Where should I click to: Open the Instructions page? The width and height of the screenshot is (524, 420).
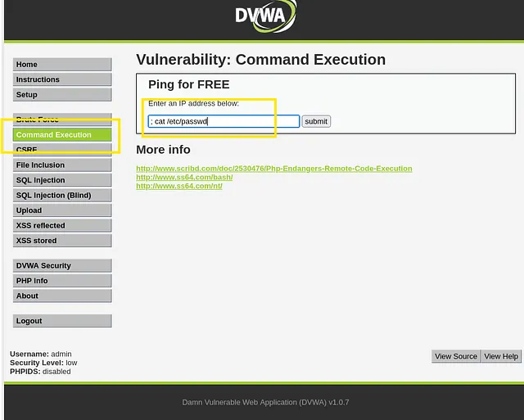[x=62, y=79]
